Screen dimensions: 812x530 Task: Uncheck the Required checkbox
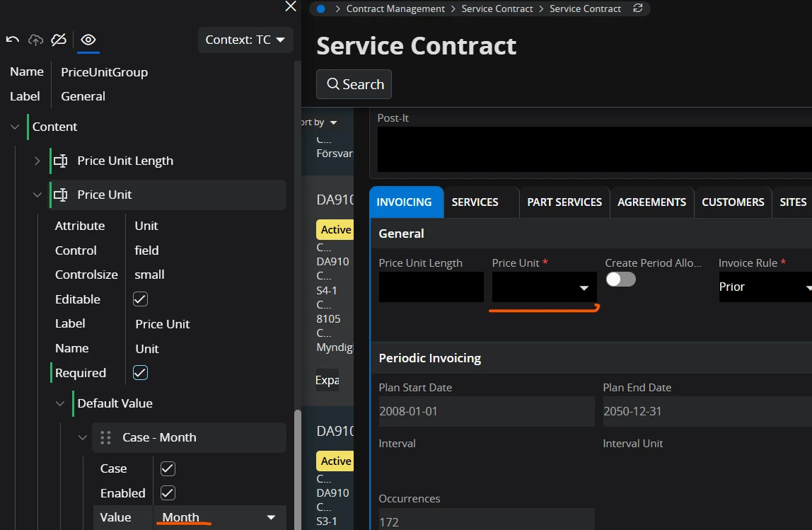point(141,373)
